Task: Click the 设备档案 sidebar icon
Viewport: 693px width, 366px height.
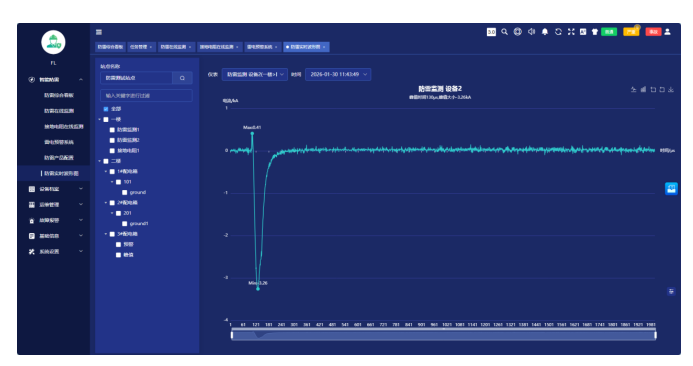Action: 31,189
